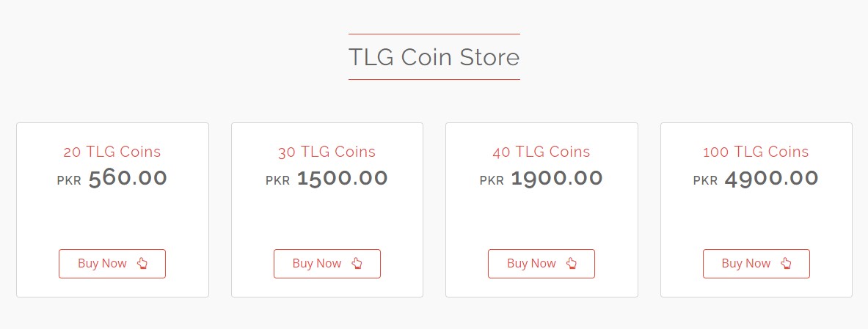Click the PKR 1500.00 price

(327, 179)
